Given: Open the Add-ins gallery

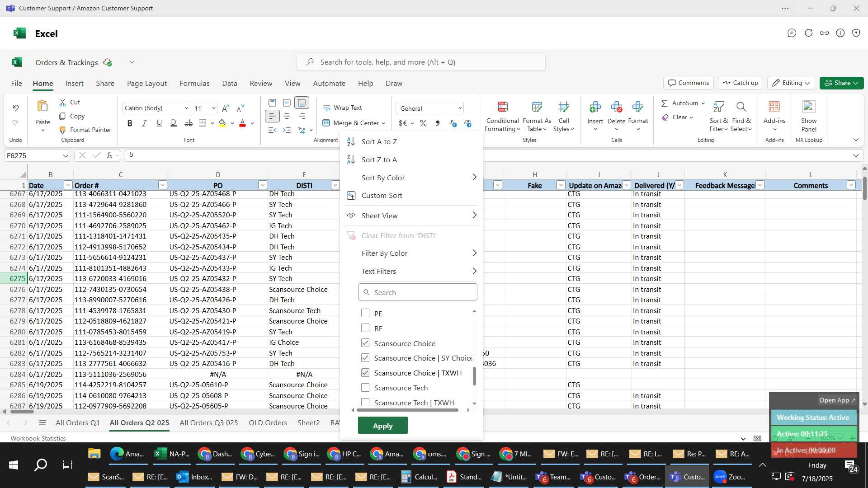Looking at the screenshot, I should pos(774,117).
